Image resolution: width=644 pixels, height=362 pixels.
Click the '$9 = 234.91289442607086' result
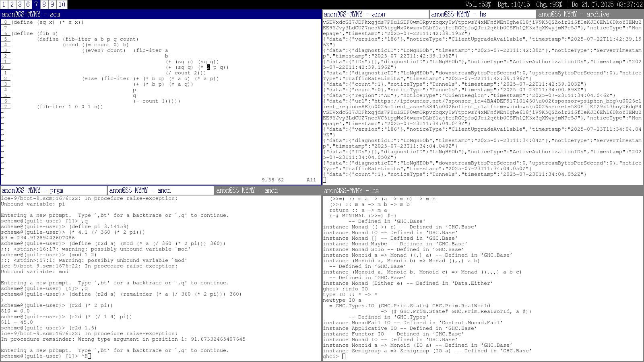point(38,238)
